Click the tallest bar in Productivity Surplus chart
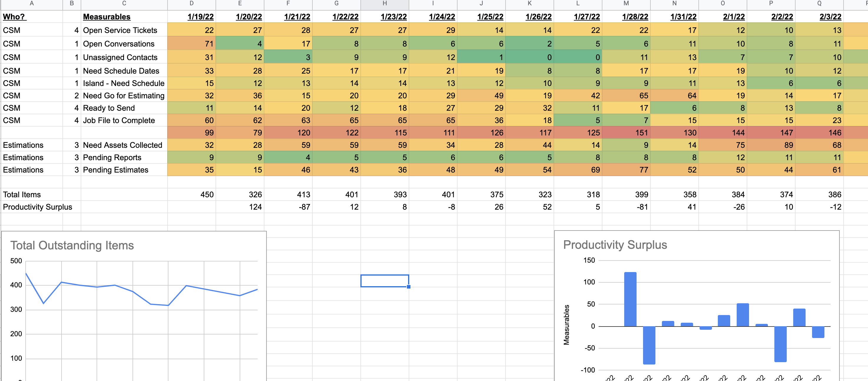 tap(630, 299)
